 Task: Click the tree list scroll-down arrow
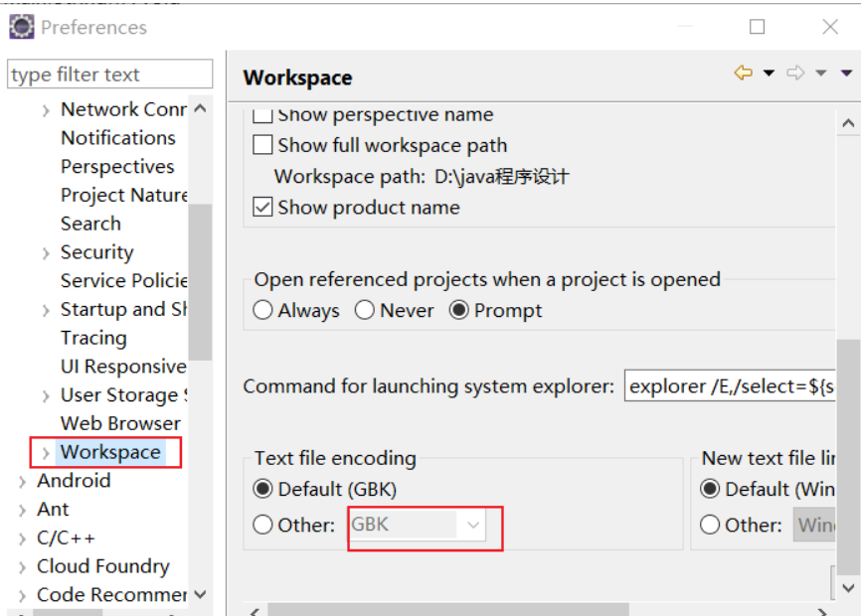click(201, 594)
